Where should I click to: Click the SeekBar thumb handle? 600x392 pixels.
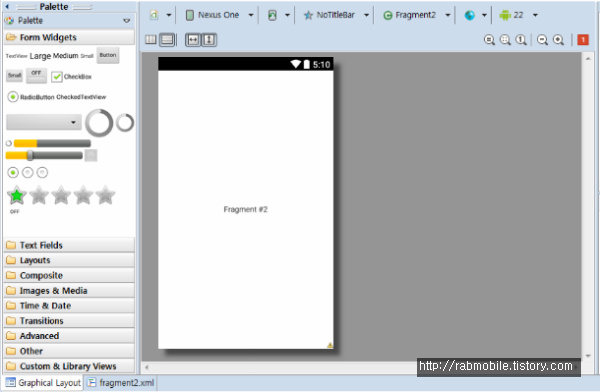[x=30, y=155]
